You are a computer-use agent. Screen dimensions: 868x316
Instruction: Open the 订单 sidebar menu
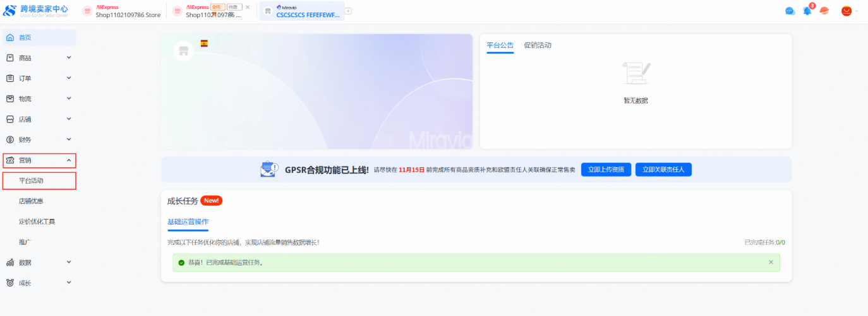[39, 78]
